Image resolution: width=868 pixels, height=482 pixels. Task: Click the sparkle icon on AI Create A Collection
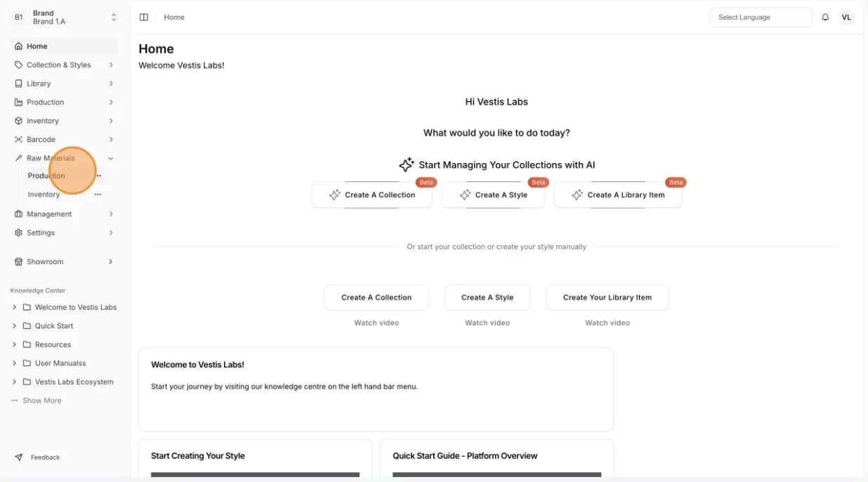click(x=335, y=195)
